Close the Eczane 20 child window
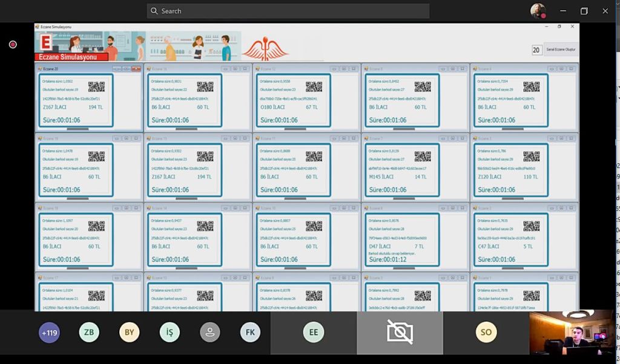 click(x=137, y=69)
